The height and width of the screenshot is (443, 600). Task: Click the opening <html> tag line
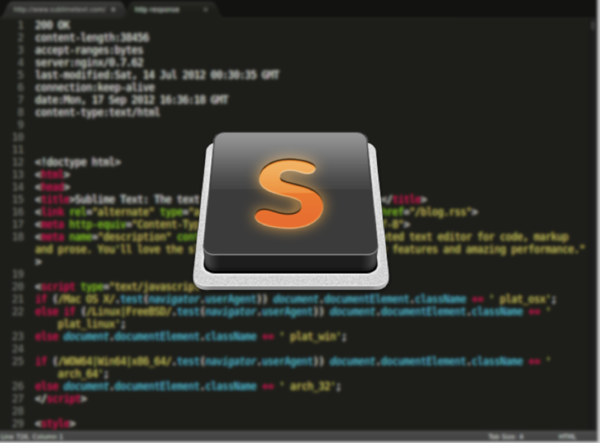[52, 174]
